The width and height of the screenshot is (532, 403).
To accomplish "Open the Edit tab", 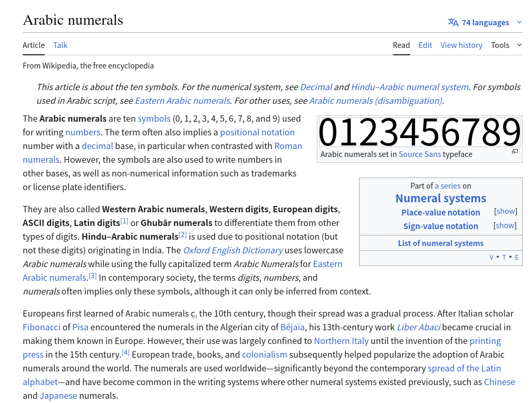I will pyautogui.click(x=425, y=45).
